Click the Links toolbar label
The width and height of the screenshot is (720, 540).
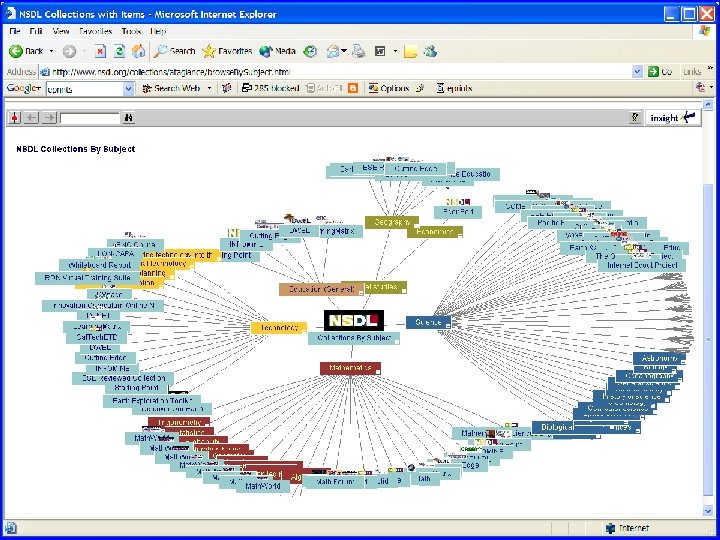point(692,72)
